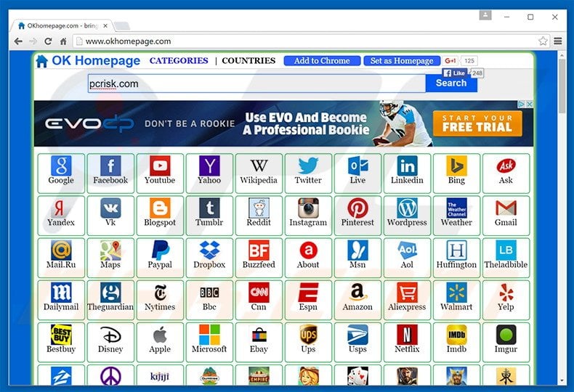Select the Yahoo shortcut
This screenshot has width=574, height=392.
click(209, 173)
